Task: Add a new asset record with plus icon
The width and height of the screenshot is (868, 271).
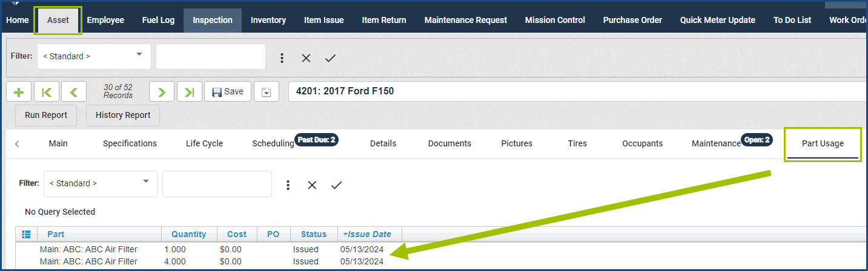Action: coord(19,92)
